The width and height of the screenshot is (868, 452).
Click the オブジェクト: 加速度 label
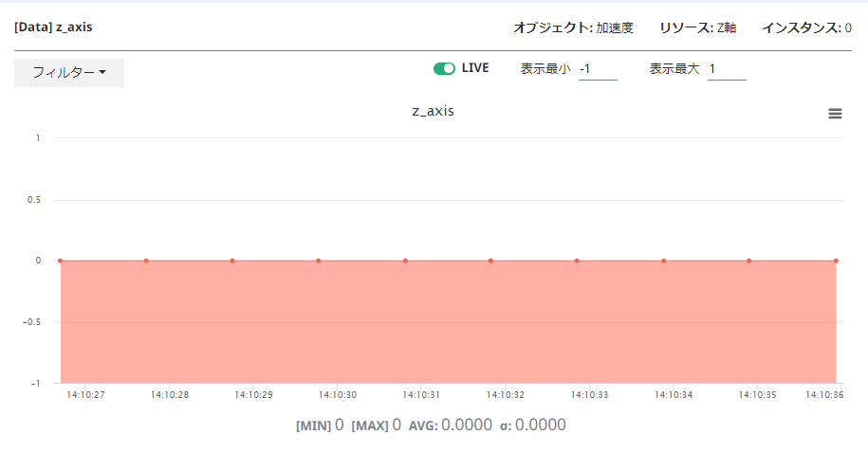tap(573, 28)
